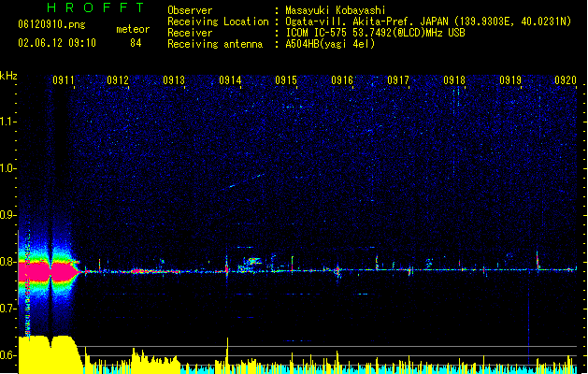Click the strong pink echo before 0911
Viewport: 588px width, 374px height.
49,271
